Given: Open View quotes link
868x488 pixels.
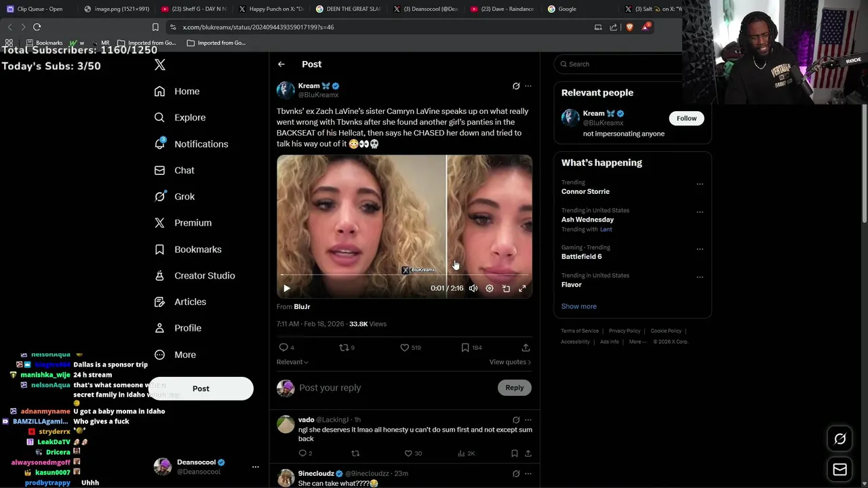Looking at the screenshot, I should [x=510, y=362].
